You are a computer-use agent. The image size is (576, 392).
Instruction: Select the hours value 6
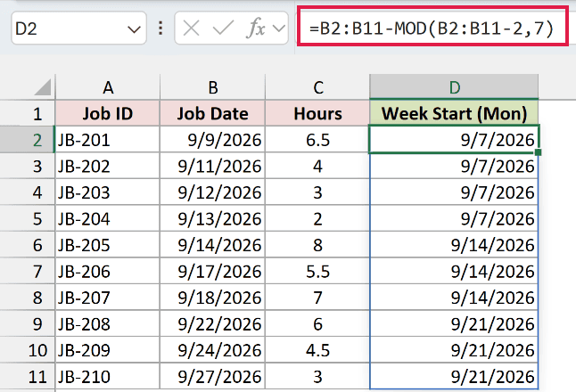coord(317,323)
